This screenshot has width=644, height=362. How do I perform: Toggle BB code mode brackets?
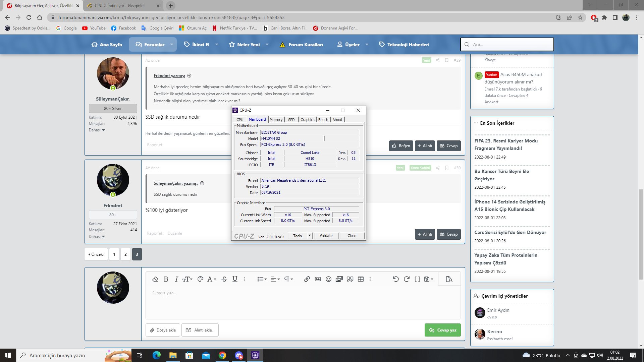point(417,279)
